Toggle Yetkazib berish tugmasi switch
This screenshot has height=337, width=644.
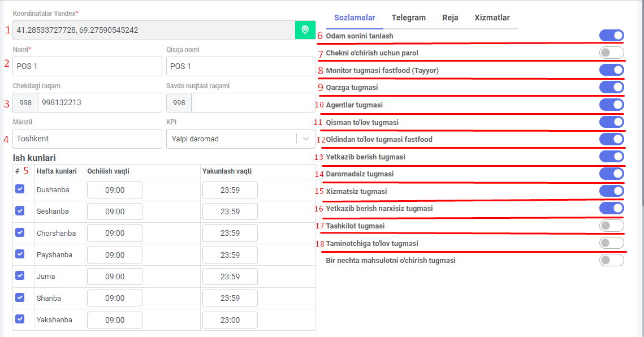(612, 157)
